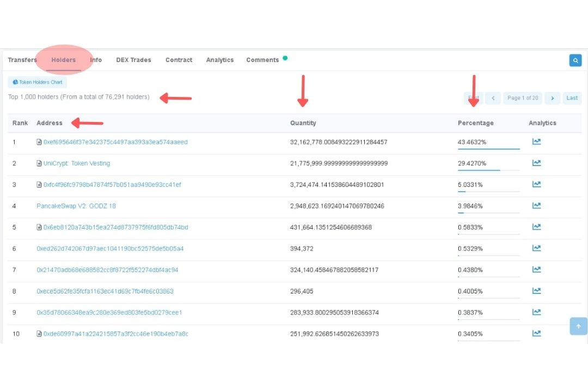588x392 pixels.
Task: Select quantity 296,405
Action: 302,291
